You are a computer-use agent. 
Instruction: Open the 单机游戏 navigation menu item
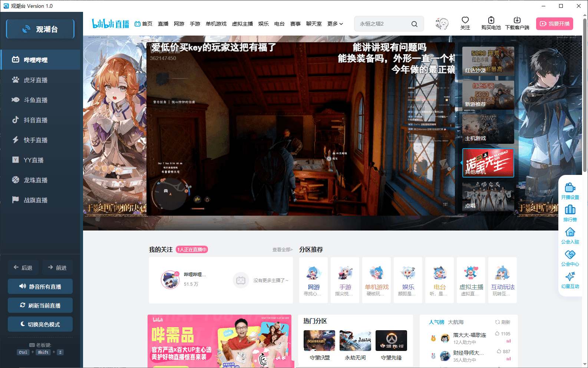216,24
